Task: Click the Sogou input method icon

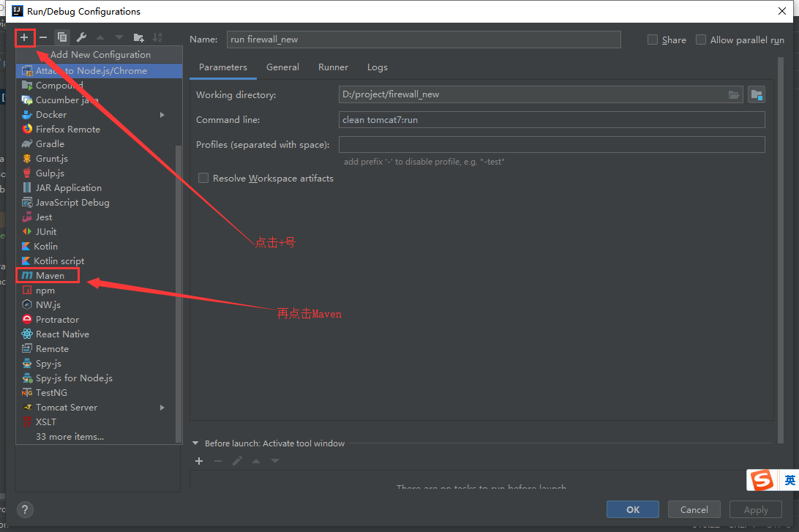Action: pyautogui.click(x=763, y=480)
